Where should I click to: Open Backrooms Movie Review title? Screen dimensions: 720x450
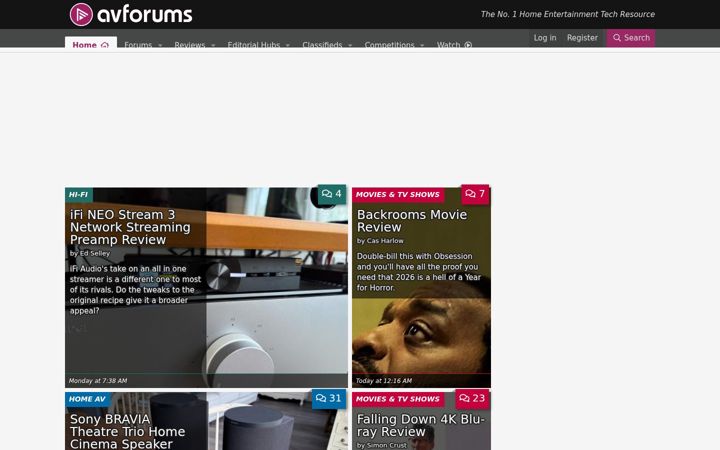click(412, 221)
